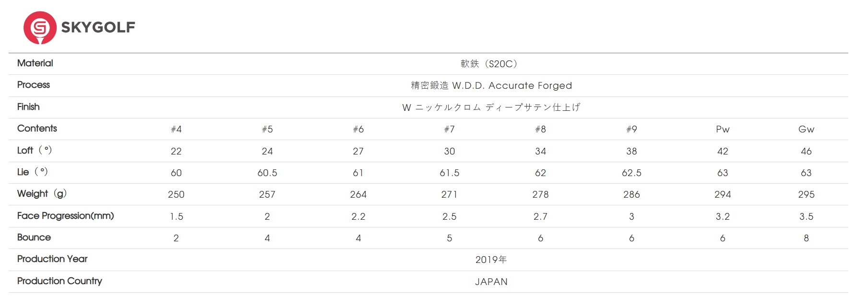Click the Face Progression(mm) row label
This screenshot has height=297, width=868.
point(65,216)
